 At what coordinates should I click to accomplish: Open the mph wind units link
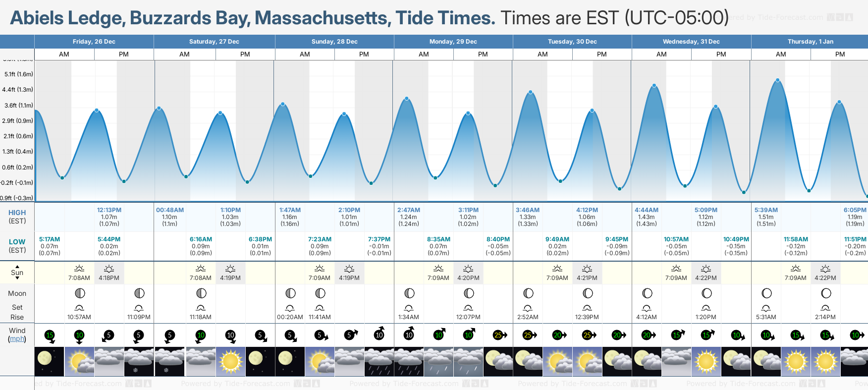[x=17, y=339]
